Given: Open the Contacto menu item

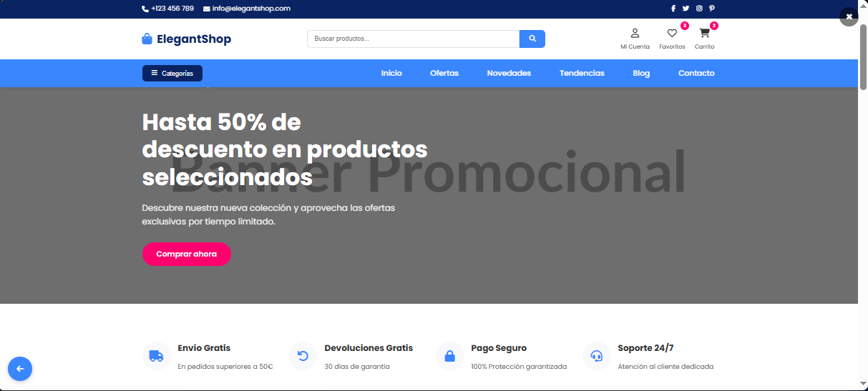Looking at the screenshot, I should point(696,73).
